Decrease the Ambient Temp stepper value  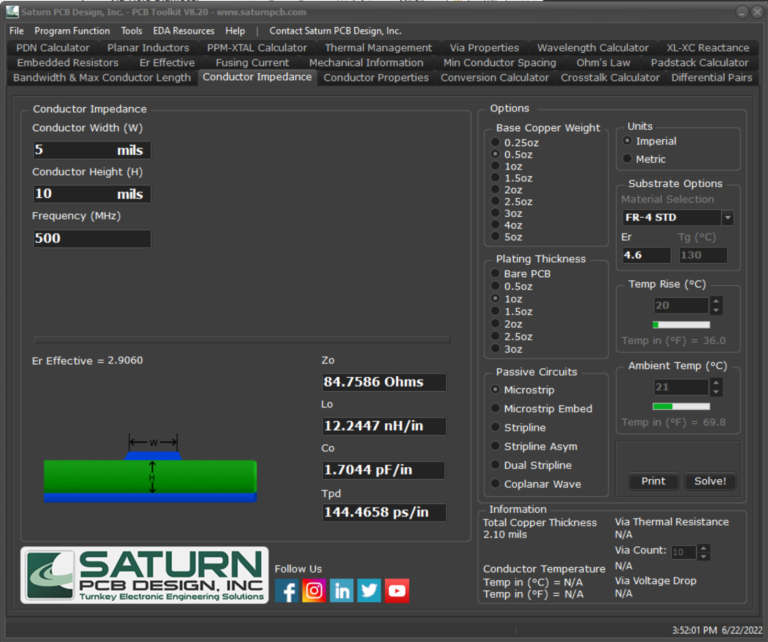tap(716, 391)
